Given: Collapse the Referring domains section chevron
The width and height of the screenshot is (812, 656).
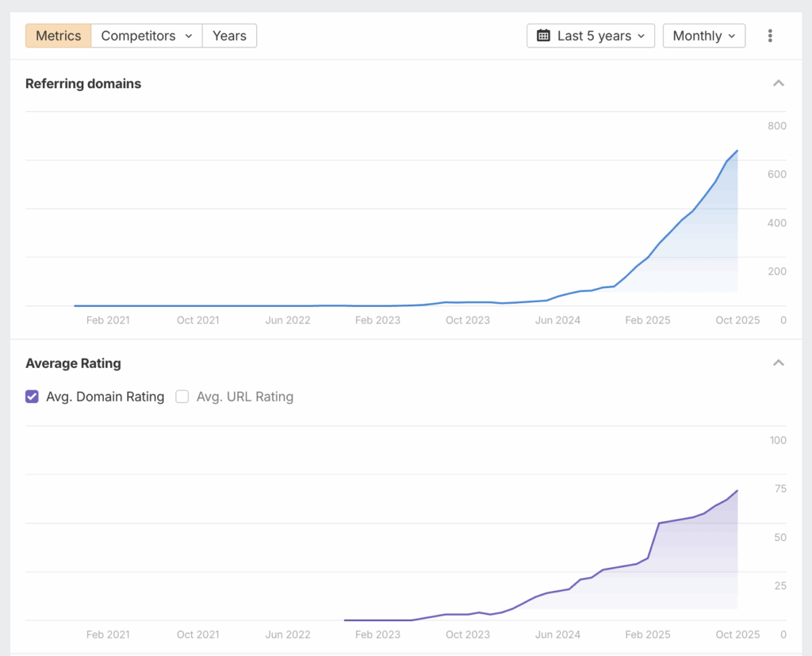Looking at the screenshot, I should tap(778, 83).
